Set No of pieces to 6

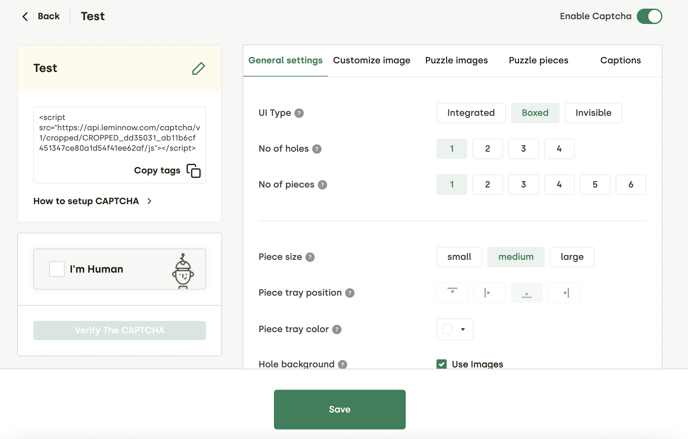click(631, 185)
